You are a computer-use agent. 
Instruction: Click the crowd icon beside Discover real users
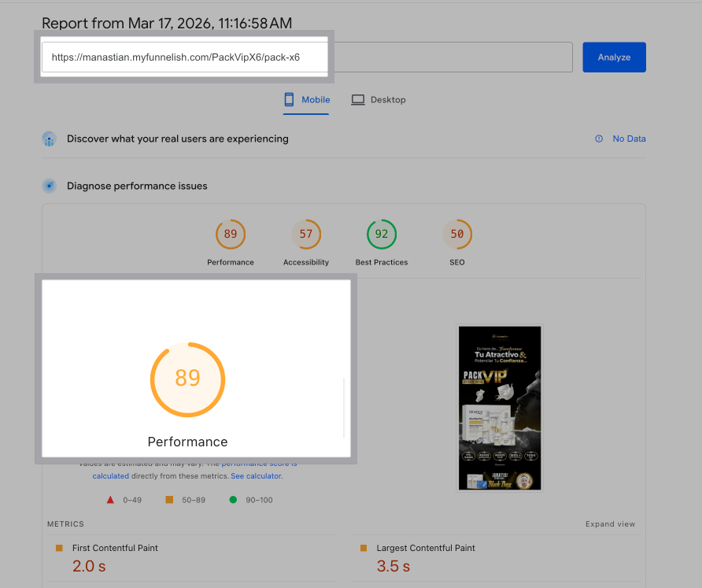(49, 139)
